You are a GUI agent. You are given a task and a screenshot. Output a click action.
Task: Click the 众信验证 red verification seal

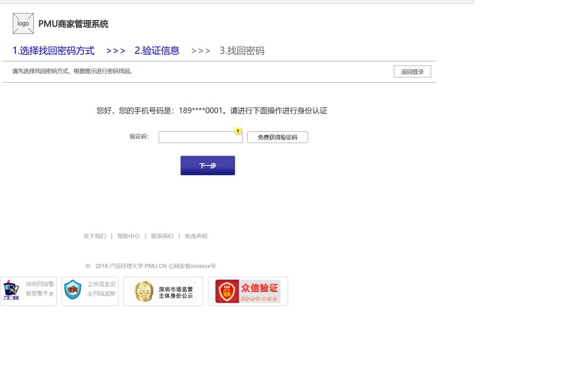click(x=248, y=291)
